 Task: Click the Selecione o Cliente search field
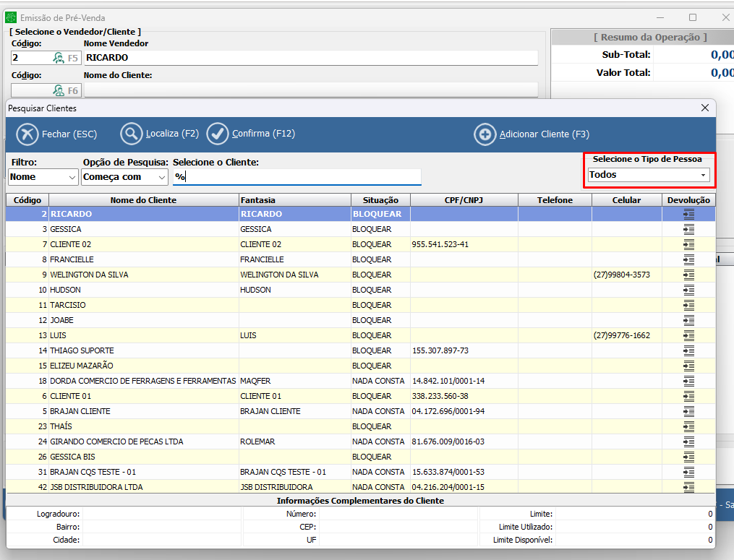(296, 177)
